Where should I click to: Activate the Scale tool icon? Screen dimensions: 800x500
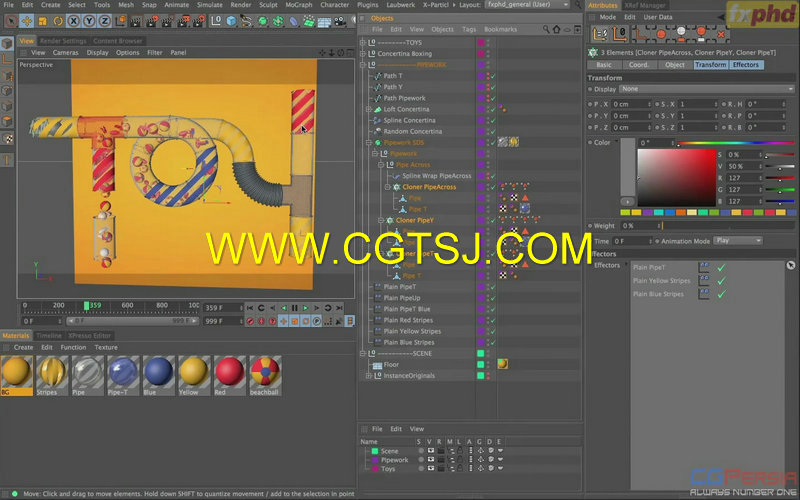point(42,21)
